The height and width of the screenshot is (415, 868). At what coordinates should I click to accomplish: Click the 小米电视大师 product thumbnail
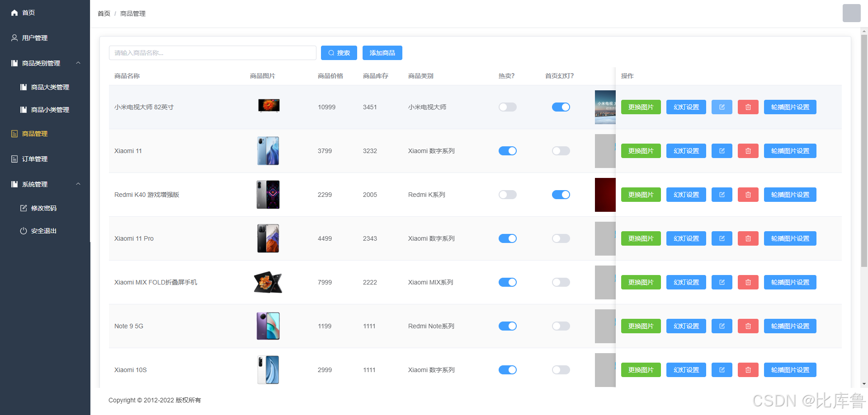point(269,106)
